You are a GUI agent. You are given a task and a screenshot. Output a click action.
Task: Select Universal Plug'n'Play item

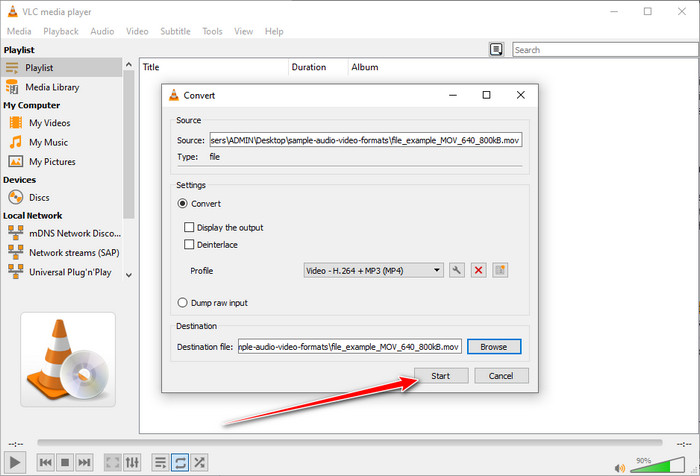(x=61, y=272)
